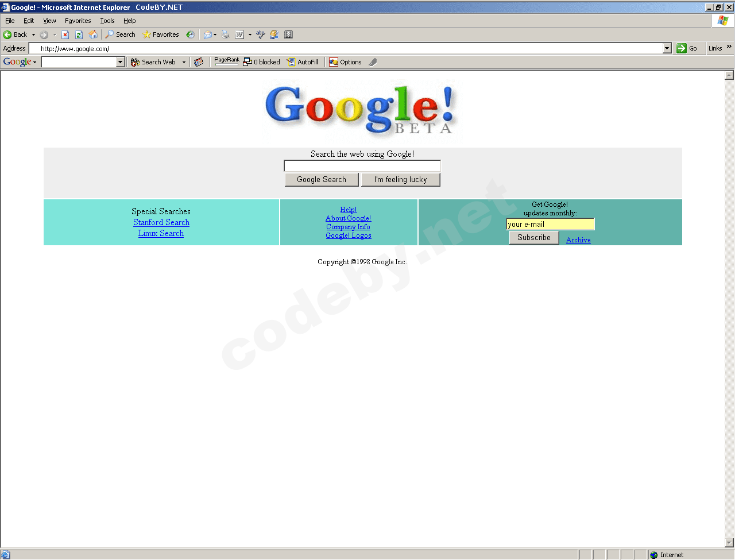Click the Internet Explorer title bar icon
The image size is (735, 560).
(x=6, y=7)
